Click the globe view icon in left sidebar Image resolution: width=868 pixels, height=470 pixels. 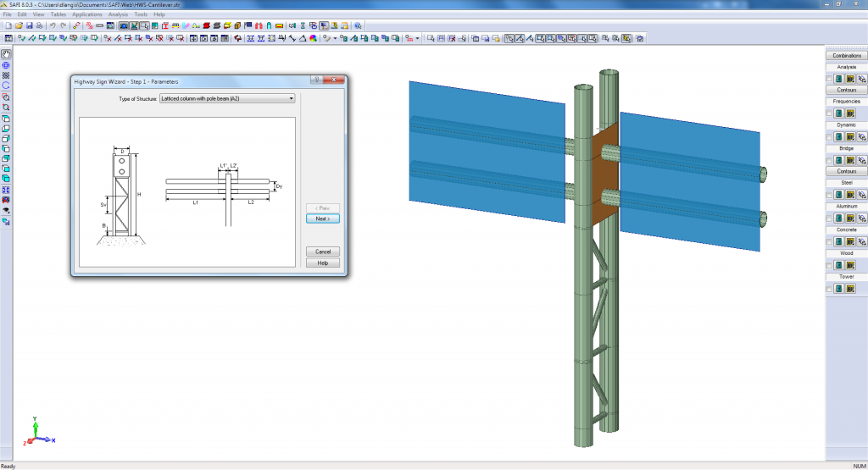tap(6, 65)
